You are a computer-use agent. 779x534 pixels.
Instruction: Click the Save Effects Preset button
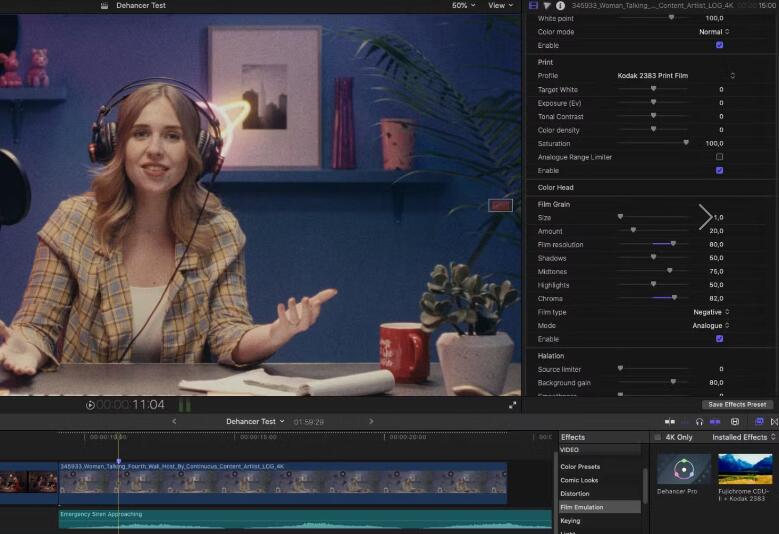[x=737, y=404]
